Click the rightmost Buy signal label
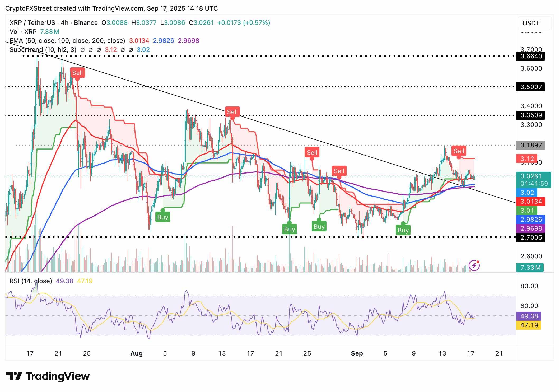Viewport: 559px width, 392px height. (x=403, y=230)
